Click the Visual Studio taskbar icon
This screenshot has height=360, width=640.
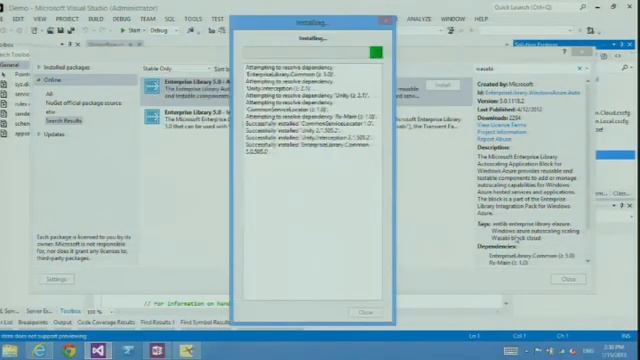(98, 351)
